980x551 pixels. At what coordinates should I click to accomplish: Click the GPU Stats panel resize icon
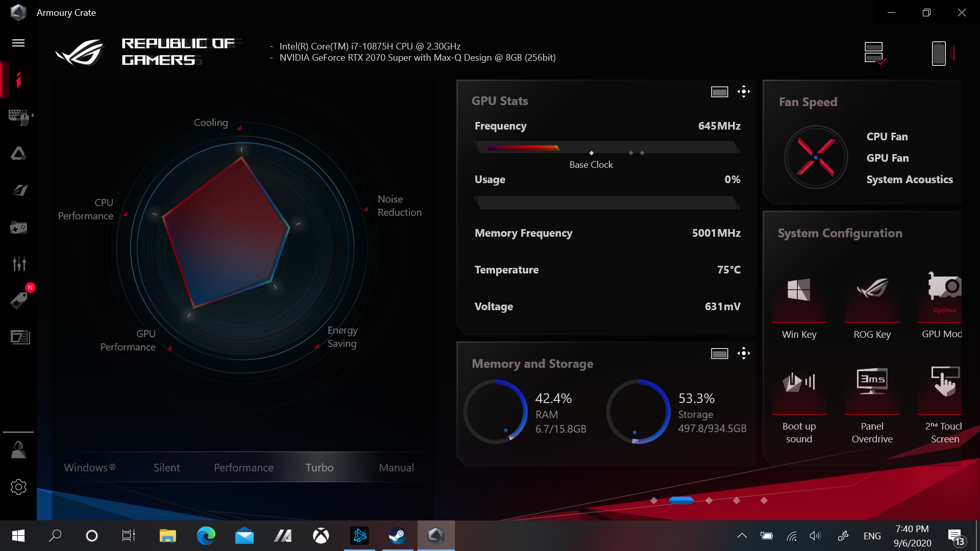pos(720,92)
